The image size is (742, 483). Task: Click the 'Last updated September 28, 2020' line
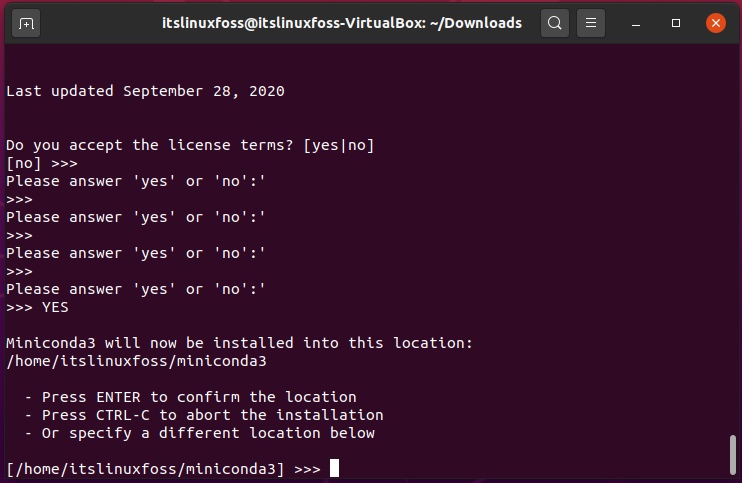coord(145,91)
